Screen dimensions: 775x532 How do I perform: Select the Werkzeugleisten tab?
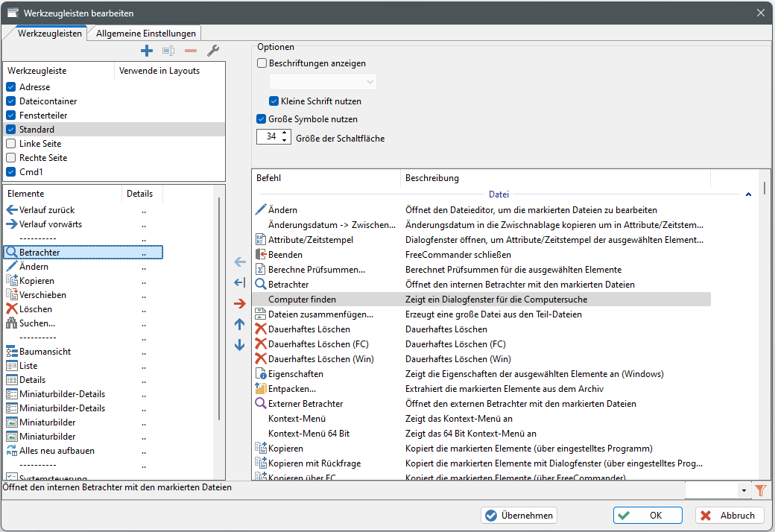[x=50, y=33]
